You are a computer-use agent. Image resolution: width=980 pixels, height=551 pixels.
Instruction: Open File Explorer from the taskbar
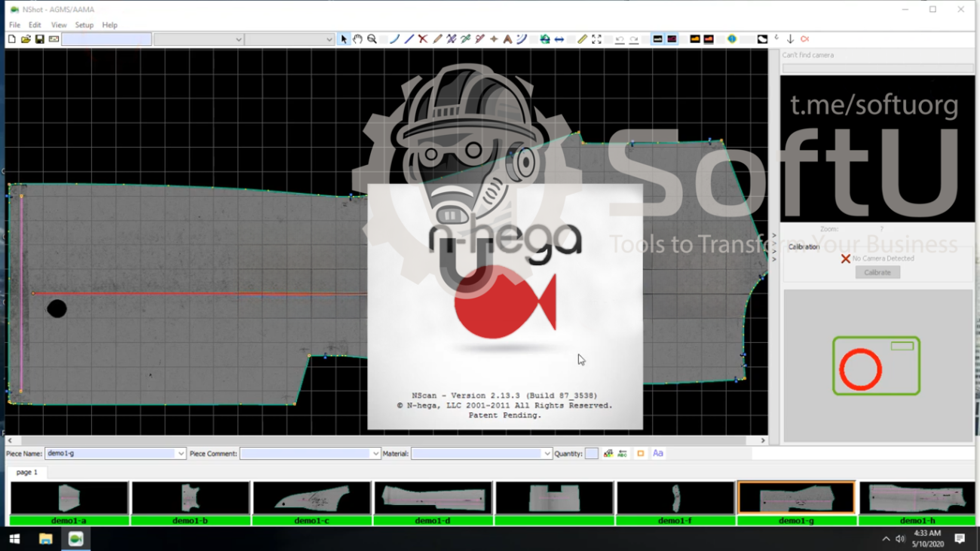click(x=45, y=539)
